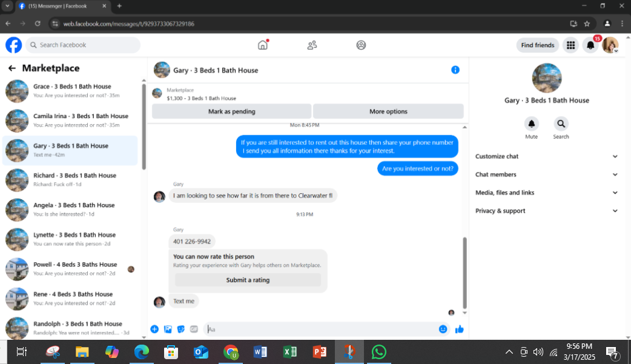Attach a photo file icon in composer
Image resolution: width=631 pixels, height=364 pixels.
point(168,329)
